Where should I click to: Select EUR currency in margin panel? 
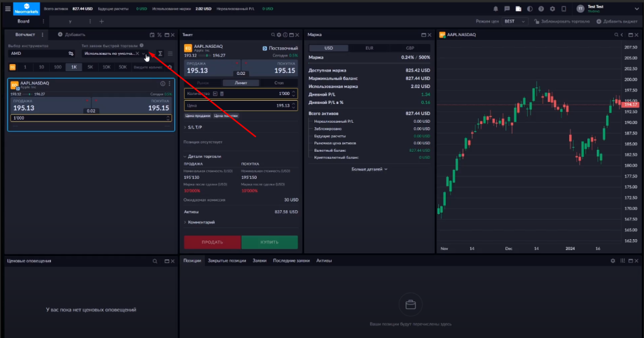(369, 48)
